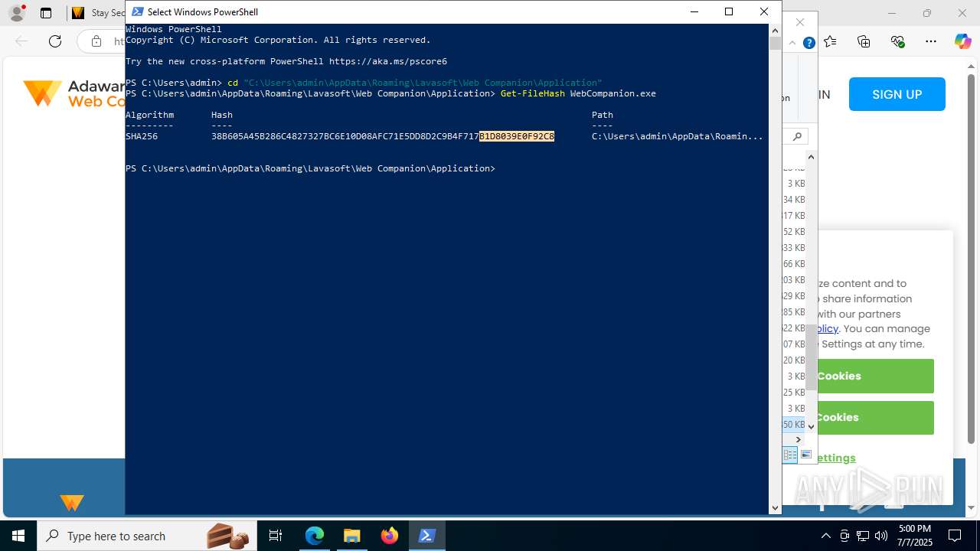
Task: Open Edge Browser essentials heart icon
Action: [x=897, y=41]
